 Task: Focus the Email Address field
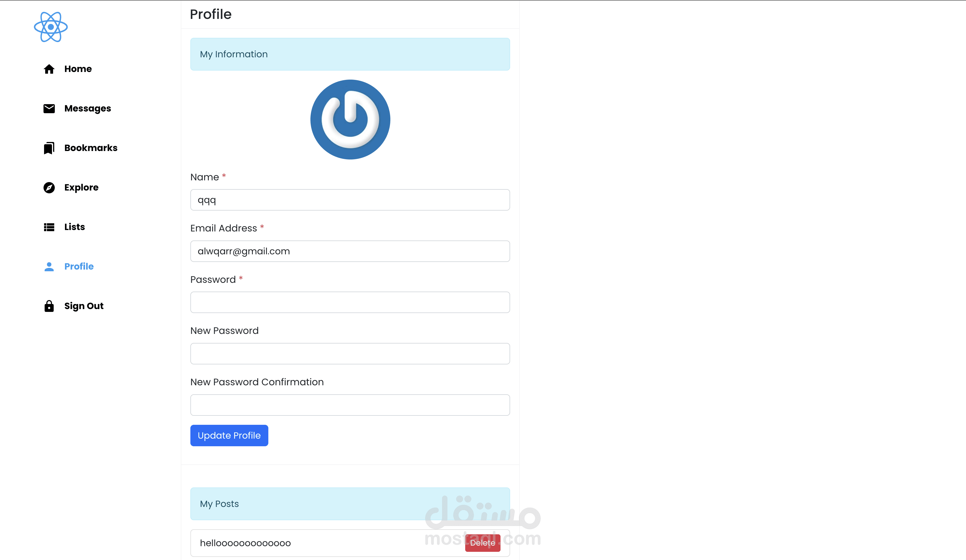point(350,251)
